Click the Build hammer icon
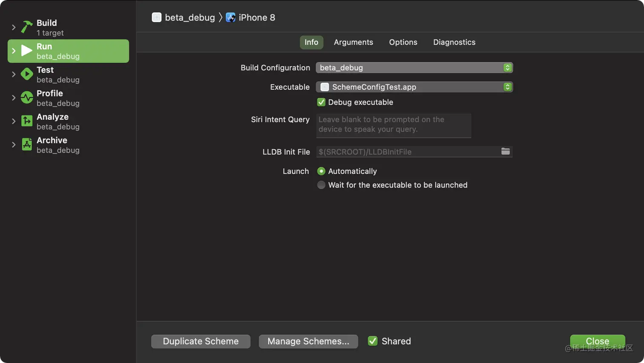Screen dimensions: 644x363 pyautogui.click(x=27, y=27)
